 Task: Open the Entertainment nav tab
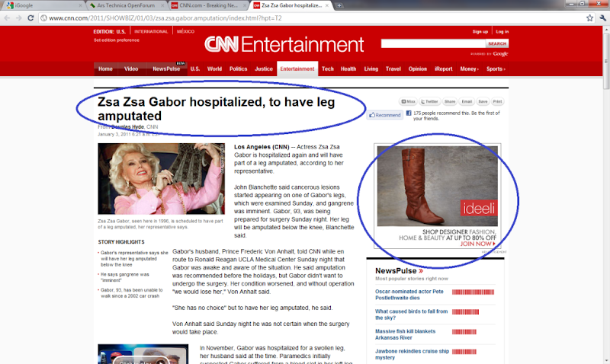coord(297,69)
